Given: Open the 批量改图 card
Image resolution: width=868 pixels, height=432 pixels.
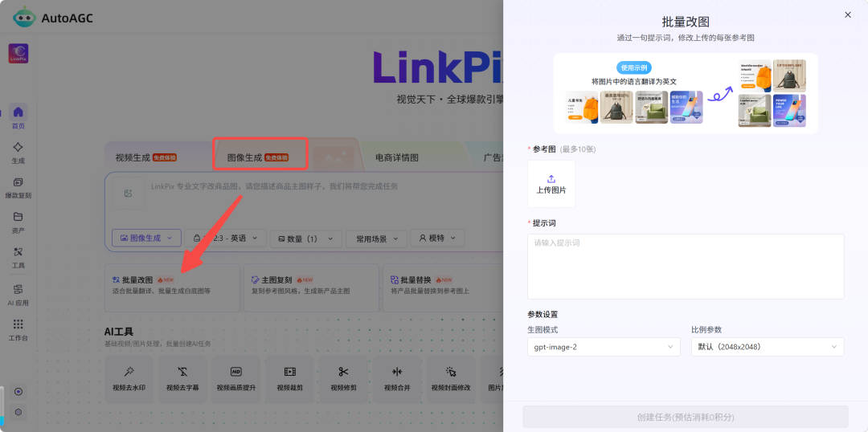Looking at the screenshot, I should (x=172, y=287).
